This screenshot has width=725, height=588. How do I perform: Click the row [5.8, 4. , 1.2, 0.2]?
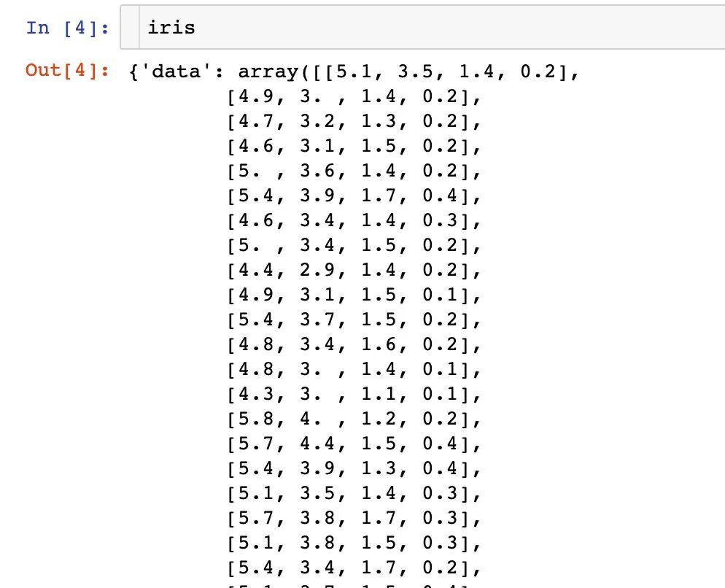(354, 419)
